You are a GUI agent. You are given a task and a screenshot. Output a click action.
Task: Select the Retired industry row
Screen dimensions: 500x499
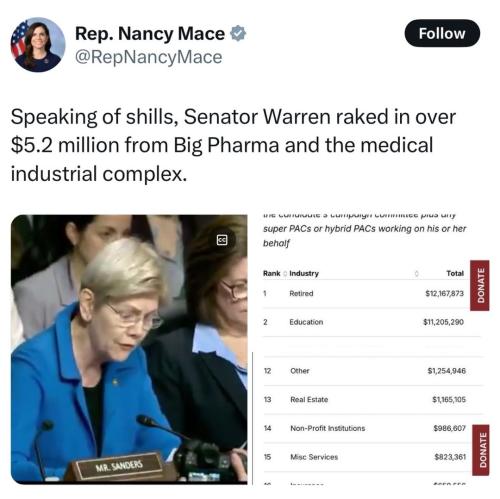coord(364,293)
